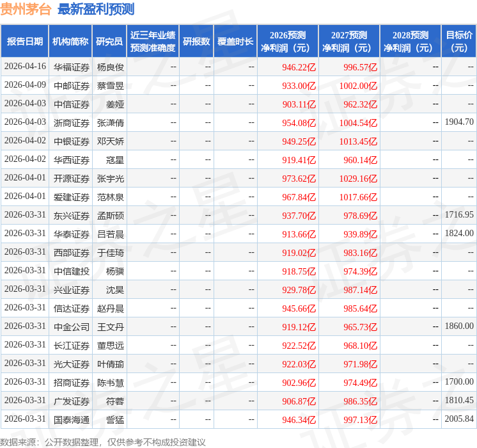This screenshot has width=477, height=448.
Task: Select the 目标价 column header
Action: pyautogui.click(x=458, y=42)
